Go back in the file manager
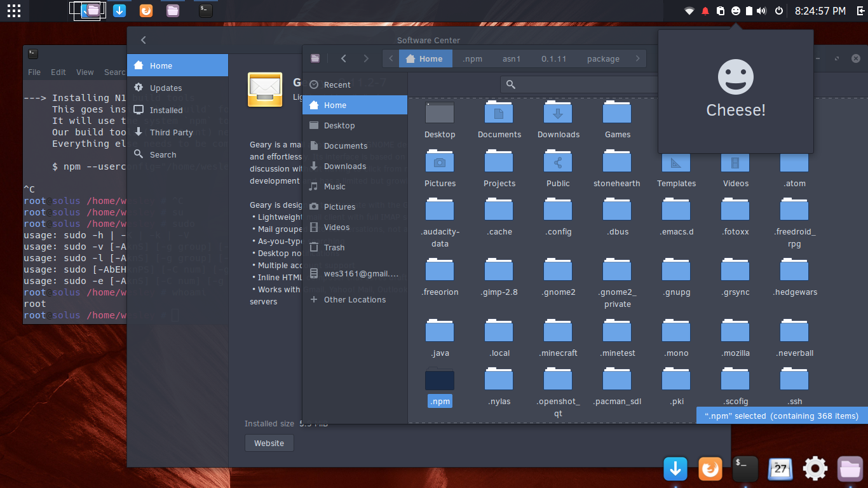This screenshot has width=868, height=488. click(344, 58)
